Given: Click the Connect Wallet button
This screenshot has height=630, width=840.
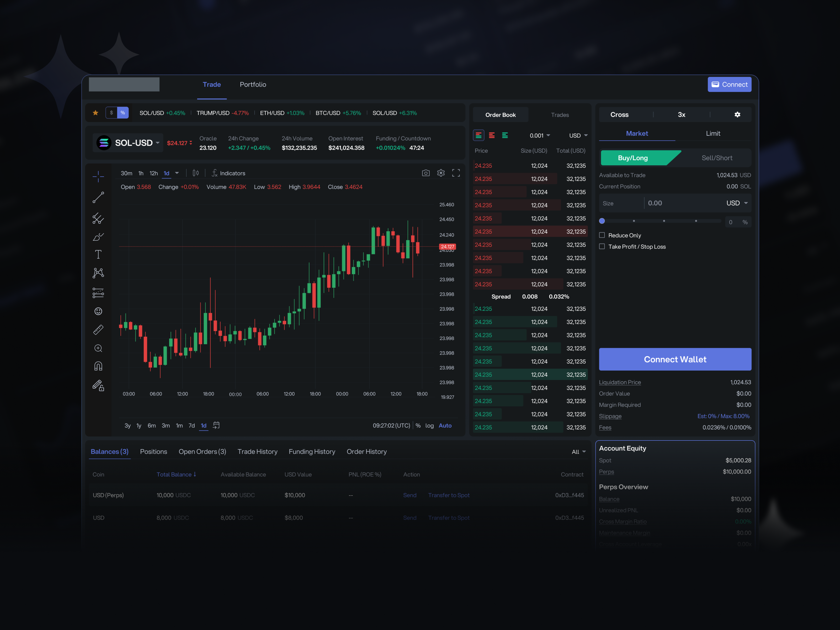Looking at the screenshot, I should tap(675, 359).
